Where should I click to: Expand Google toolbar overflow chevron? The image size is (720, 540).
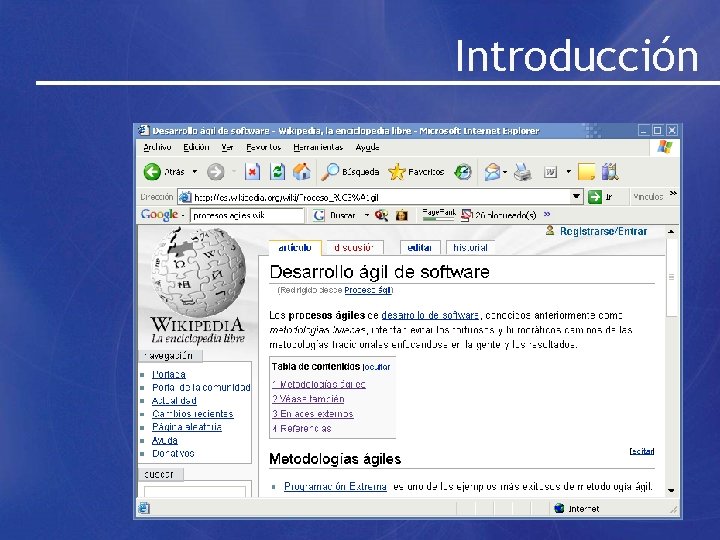point(547,214)
